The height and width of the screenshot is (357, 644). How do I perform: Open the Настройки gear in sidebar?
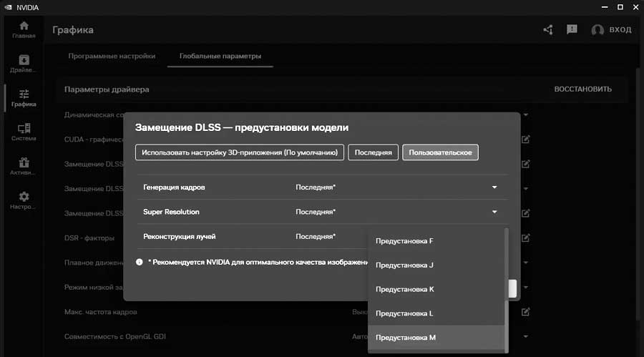tap(24, 200)
